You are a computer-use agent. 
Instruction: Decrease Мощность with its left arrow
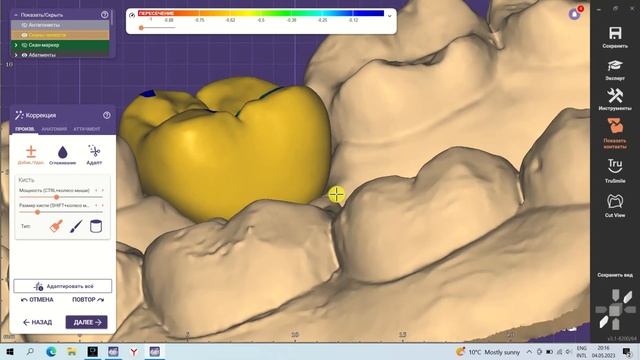point(96,190)
